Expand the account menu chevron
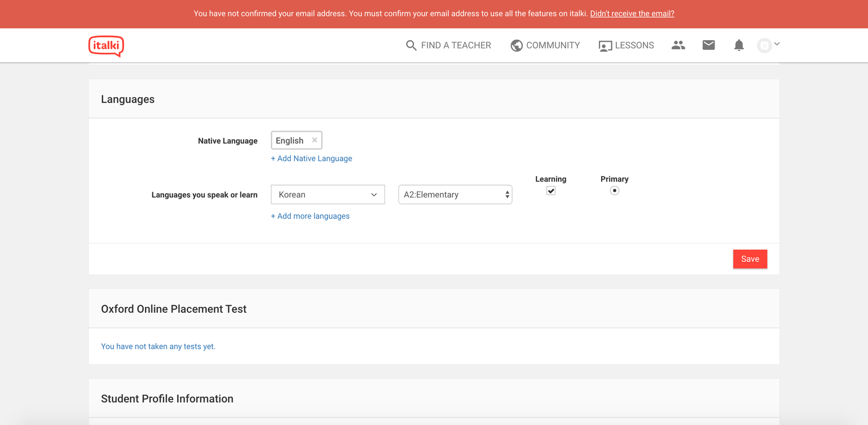The height and width of the screenshot is (425, 868). 777,44
